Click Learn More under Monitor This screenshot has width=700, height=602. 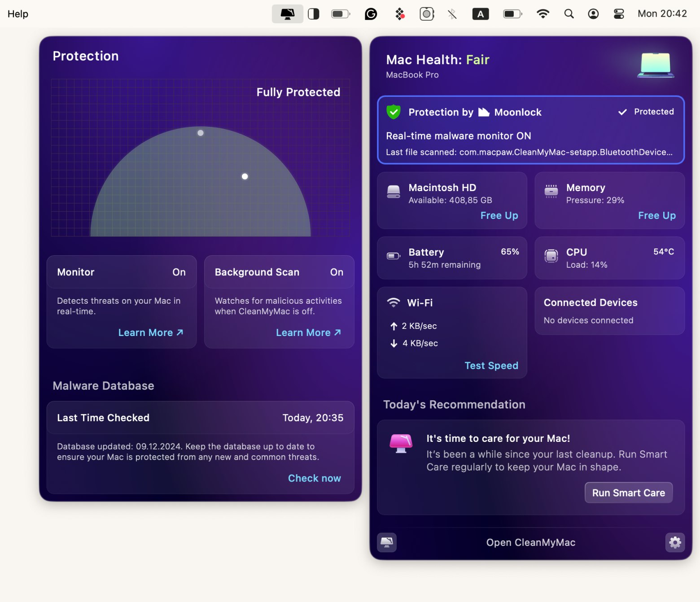click(x=151, y=333)
